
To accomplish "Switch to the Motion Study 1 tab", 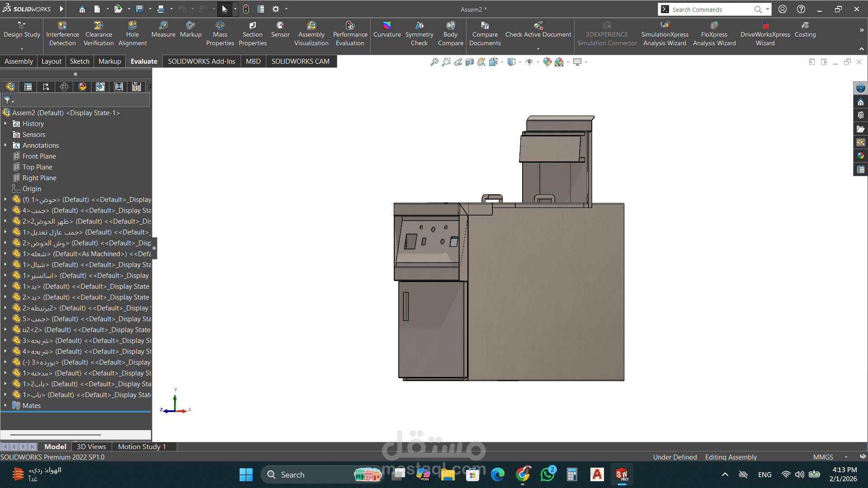I will pos(142,446).
